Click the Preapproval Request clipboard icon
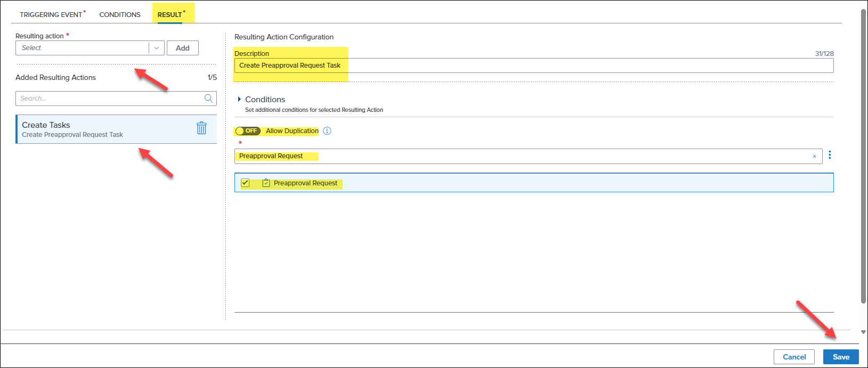This screenshot has height=368, width=868. tap(266, 183)
